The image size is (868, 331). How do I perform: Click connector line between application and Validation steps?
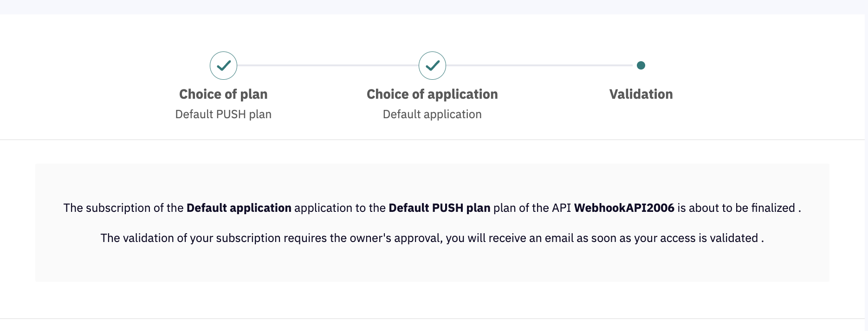click(538, 65)
